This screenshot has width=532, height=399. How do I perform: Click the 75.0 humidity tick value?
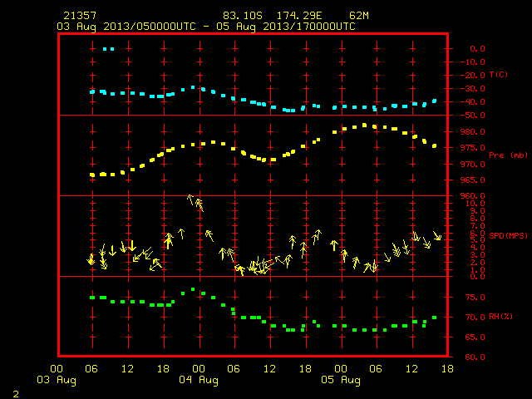475,298
